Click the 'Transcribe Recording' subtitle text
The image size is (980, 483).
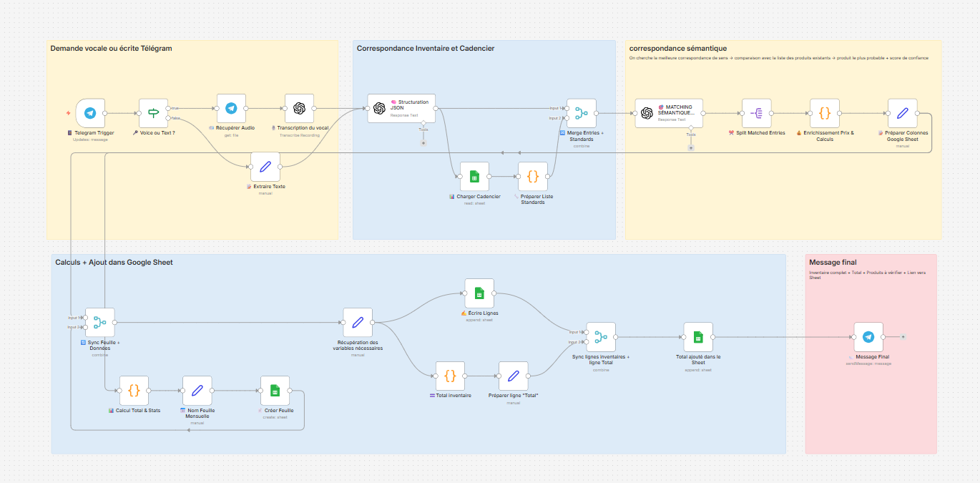[300, 135]
